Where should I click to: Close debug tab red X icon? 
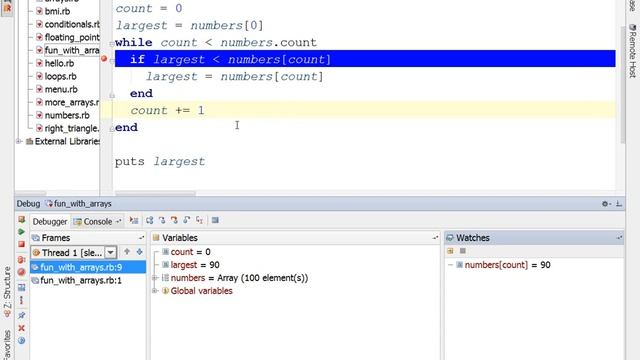click(x=22, y=328)
